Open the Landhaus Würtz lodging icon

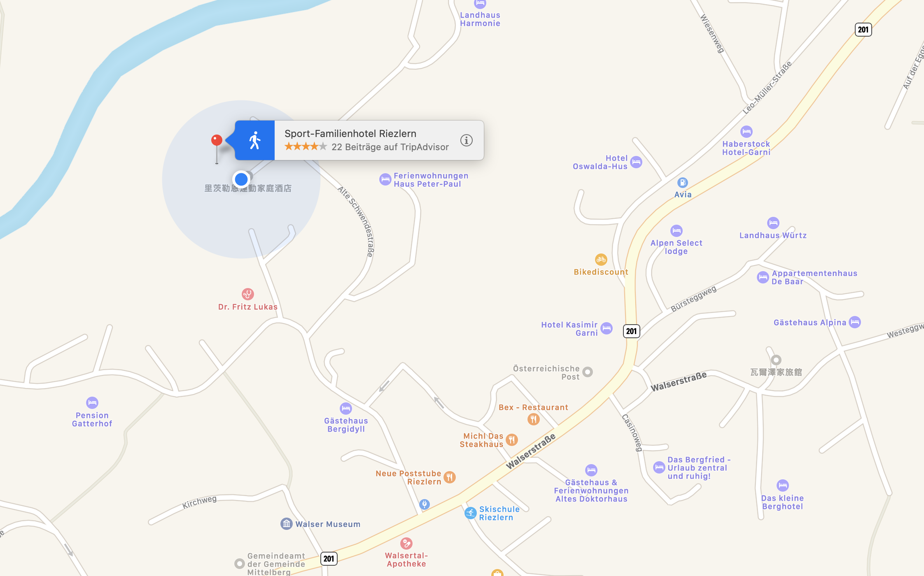pyautogui.click(x=773, y=223)
